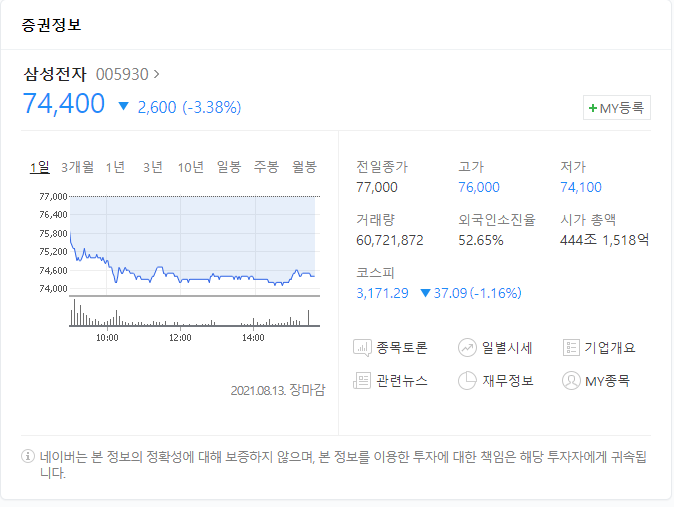This screenshot has width=674, height=507.
Task: Click the 외국인소진율 label
Action: pos(496,220)
